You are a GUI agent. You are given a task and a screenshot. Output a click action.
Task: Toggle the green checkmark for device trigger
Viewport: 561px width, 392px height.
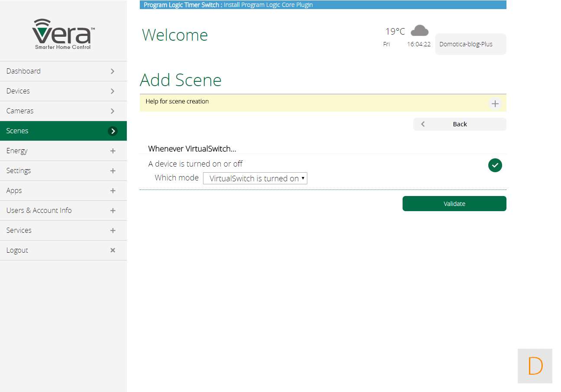click(x=495, y=165)
